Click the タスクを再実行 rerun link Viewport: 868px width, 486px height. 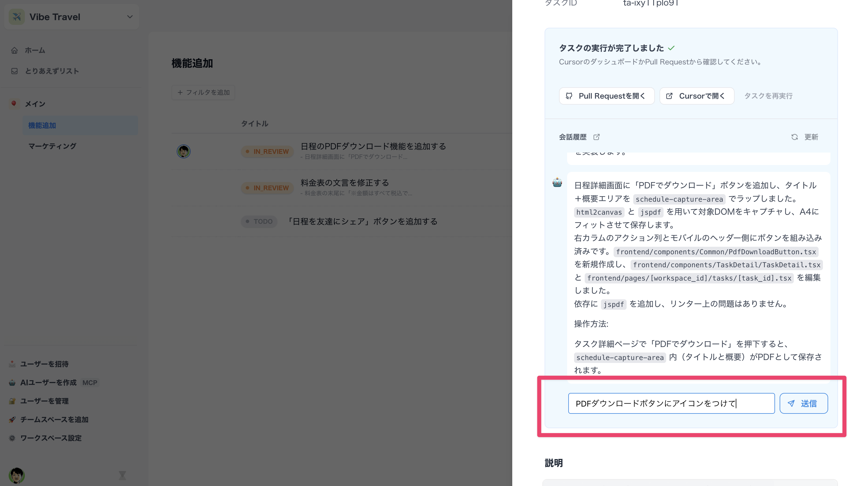768,96
